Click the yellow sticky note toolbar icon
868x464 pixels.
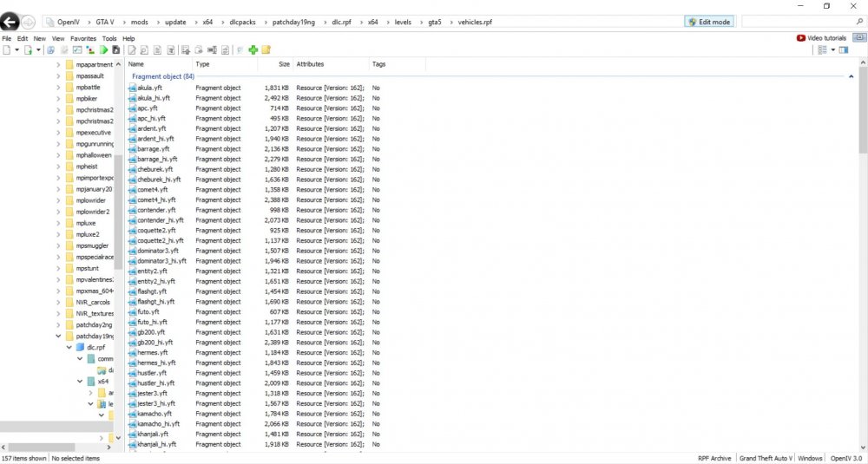[x=266, y=49]
